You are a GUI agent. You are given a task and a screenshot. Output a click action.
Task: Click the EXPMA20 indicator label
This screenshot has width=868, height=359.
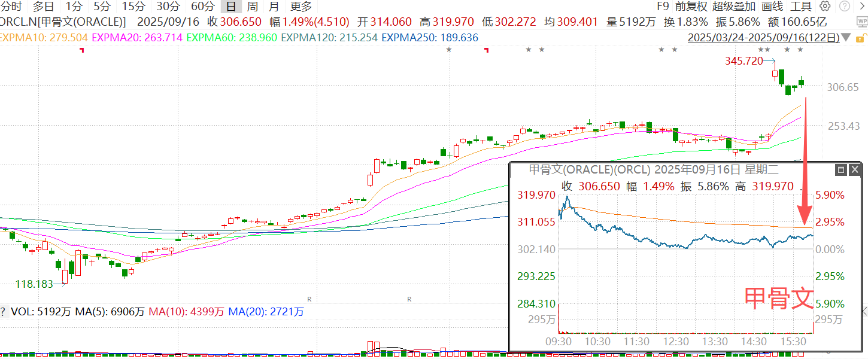point(138,37)
